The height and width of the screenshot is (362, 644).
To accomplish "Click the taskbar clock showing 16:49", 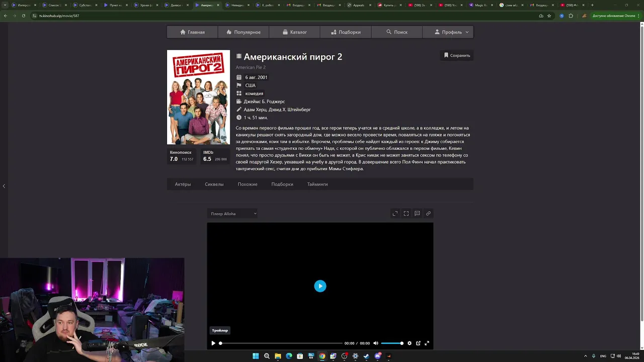I will click(x=632, y=356).
